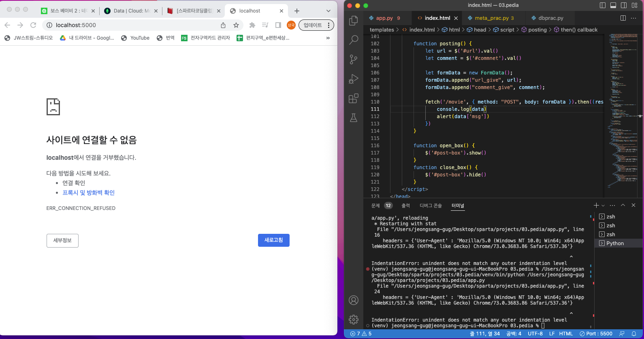Viewport: 644px width, 339px height.
Task: Click 세부정보 details button
Action: tap(62, 240)
